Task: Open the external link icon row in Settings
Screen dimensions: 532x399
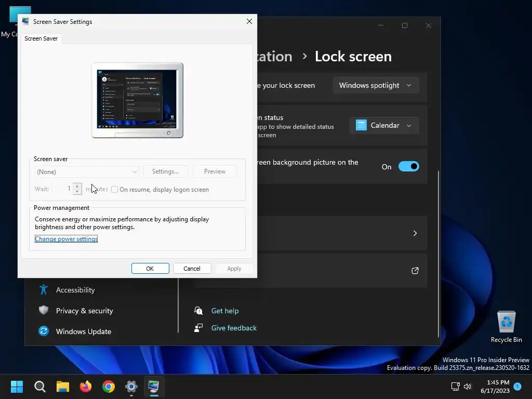Action: click(x=415, y=270)
